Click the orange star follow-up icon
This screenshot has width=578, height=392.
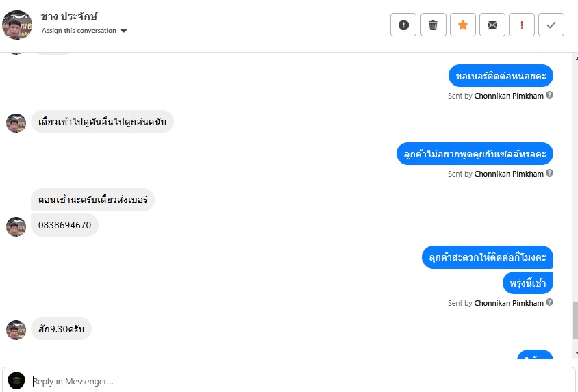pyautogui.click(x=462, y=25)
